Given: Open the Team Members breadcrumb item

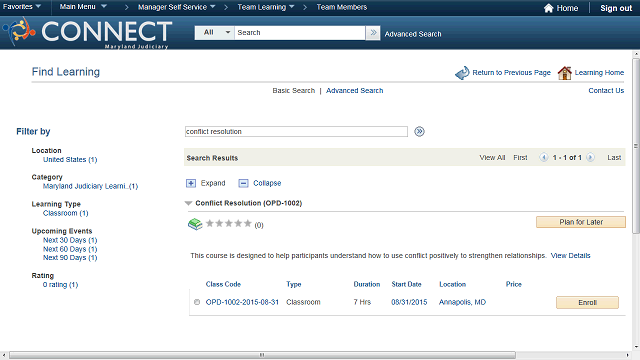Looking at the screenshot, I should 342,7.
